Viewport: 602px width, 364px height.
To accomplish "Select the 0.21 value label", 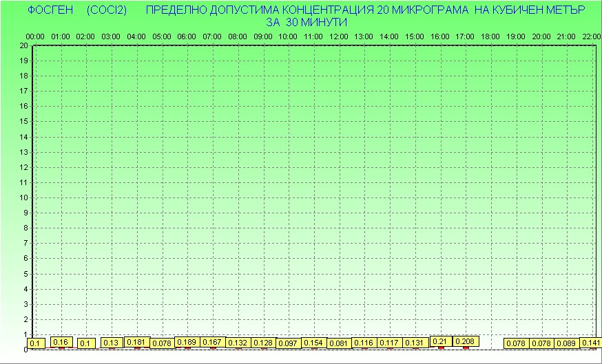I will pos(440,341).
